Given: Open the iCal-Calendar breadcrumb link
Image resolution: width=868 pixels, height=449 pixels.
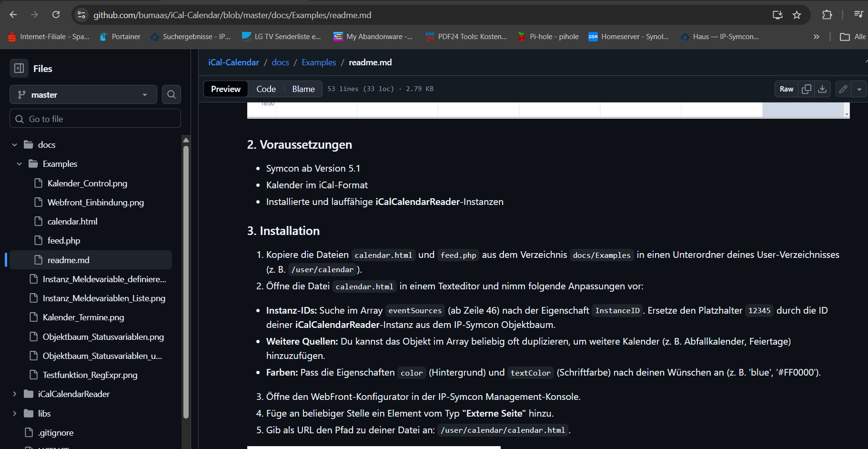Looking at the screenshot, I should [233, 62].
